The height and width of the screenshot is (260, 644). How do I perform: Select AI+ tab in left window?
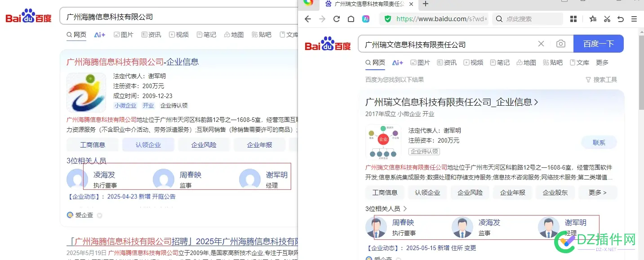click(x=100, y=35)
